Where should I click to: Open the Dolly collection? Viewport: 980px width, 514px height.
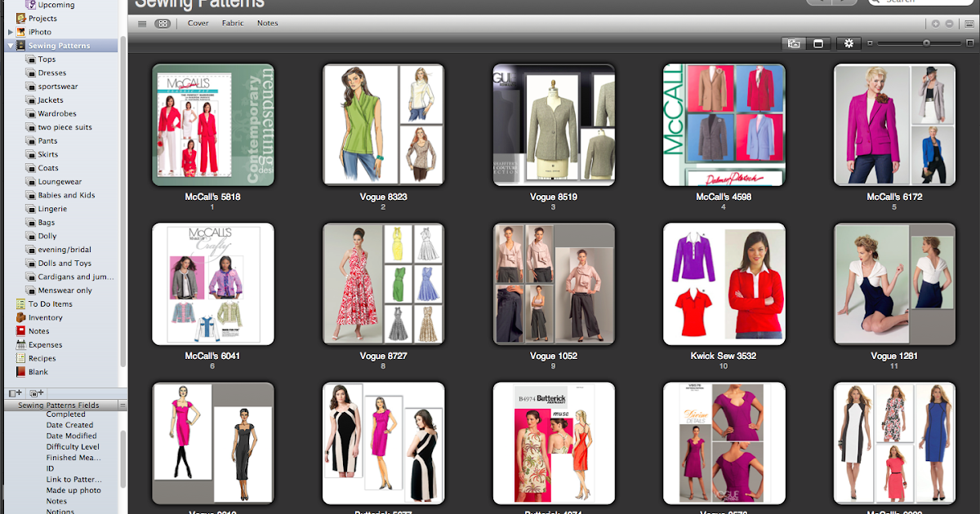(47, 236)
